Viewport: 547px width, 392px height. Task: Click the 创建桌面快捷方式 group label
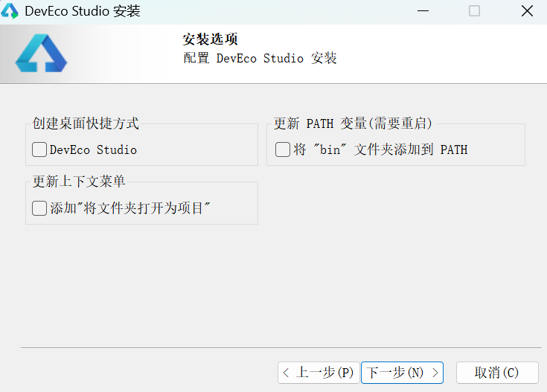coord(86,123)
